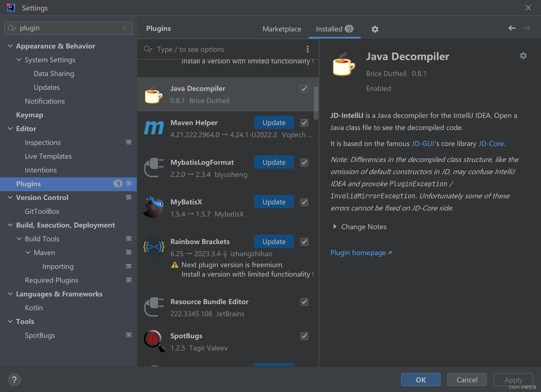Image resolution: width=541 pixels, height=392 pixels.
Task: Clear the settings search with the x icon
Action: (x=125, y=28)
